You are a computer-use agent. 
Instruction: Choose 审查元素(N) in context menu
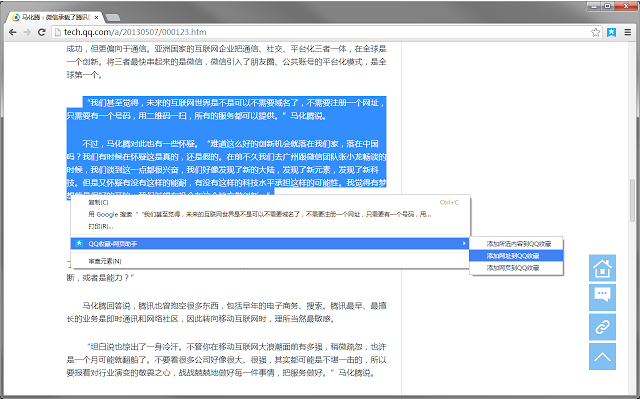pos(270,261)
